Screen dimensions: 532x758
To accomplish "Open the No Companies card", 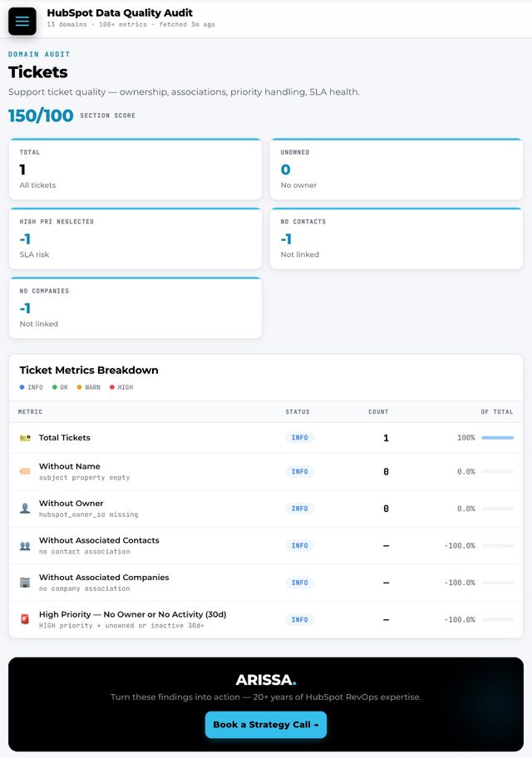I will [x=135, y=308].
